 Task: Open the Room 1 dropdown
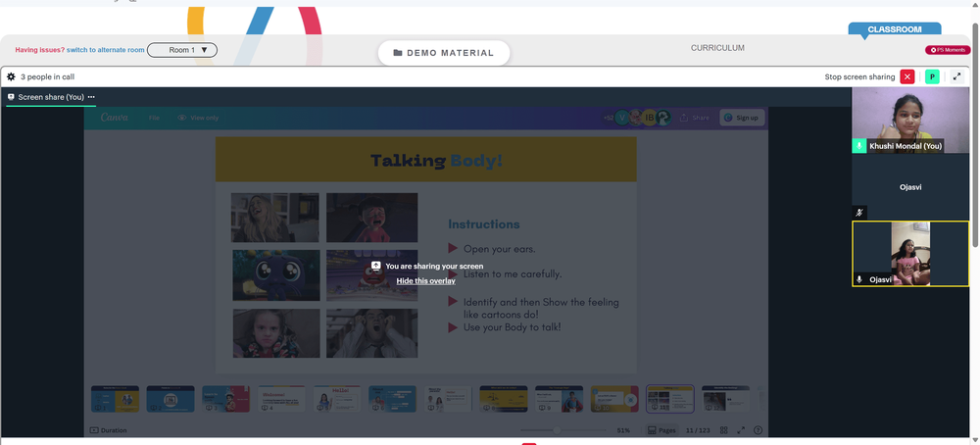[x=182, y=50]
